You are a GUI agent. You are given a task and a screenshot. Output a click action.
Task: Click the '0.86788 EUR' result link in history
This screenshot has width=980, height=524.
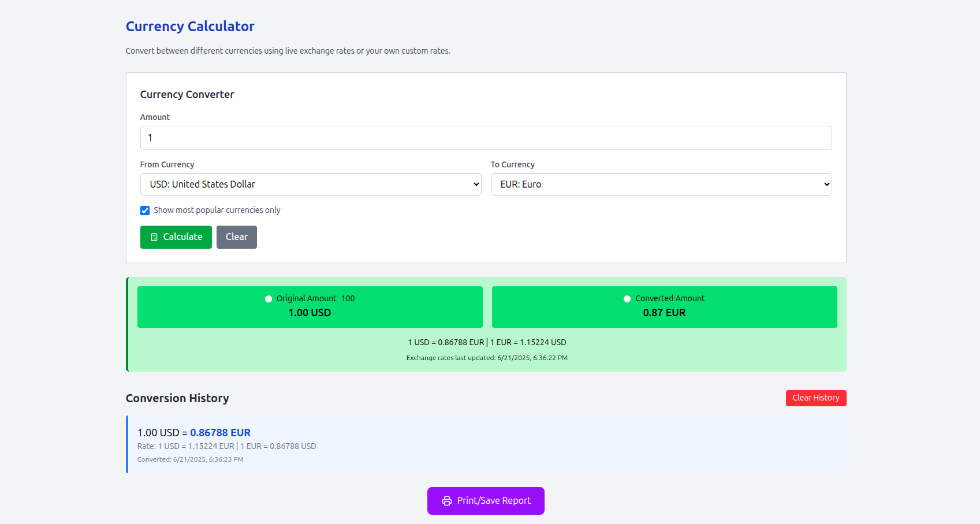pyautogui.click(x=219, y=432)
